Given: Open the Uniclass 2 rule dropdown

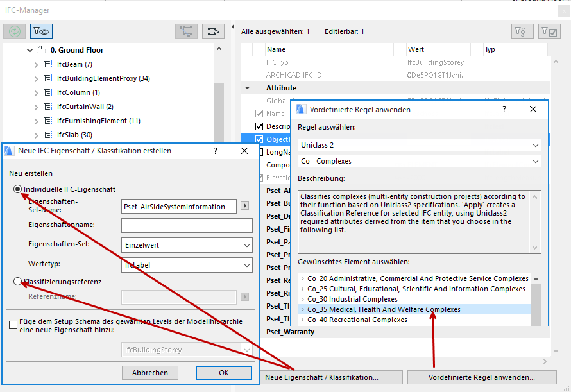Looking at the screenshot, I should pos(419,145).
